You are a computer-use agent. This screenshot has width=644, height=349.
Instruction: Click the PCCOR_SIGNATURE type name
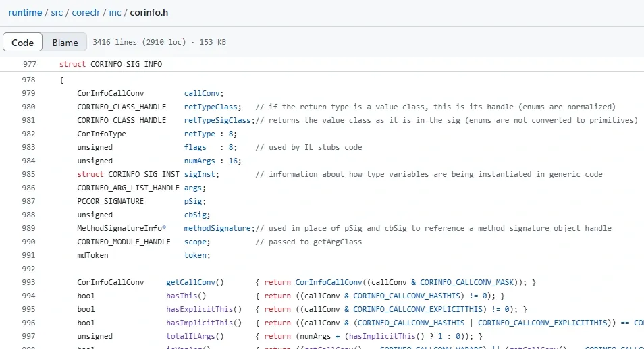pos(111,201)
